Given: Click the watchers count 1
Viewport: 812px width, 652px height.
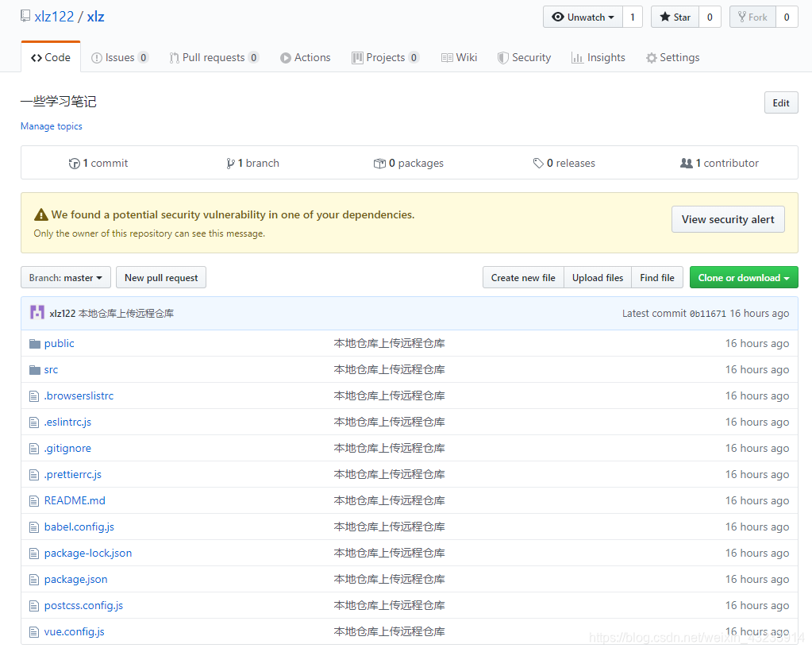Looking at the screenshot, I should point(633,17).
